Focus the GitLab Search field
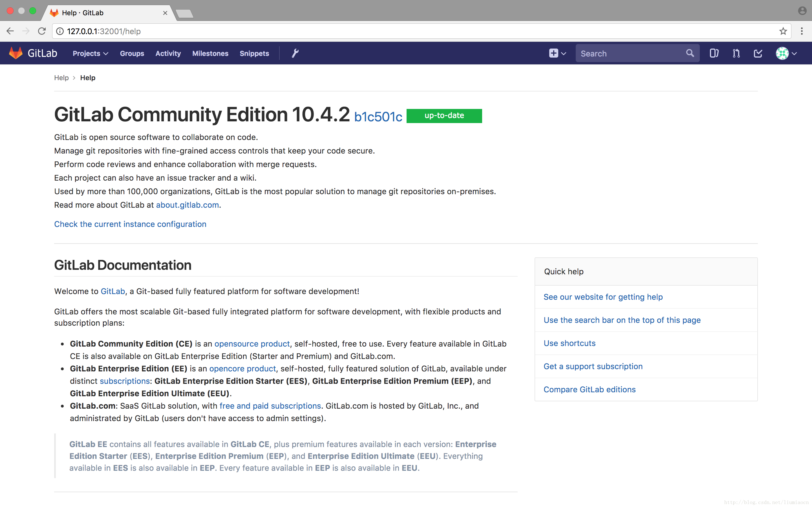 [637, 53]
